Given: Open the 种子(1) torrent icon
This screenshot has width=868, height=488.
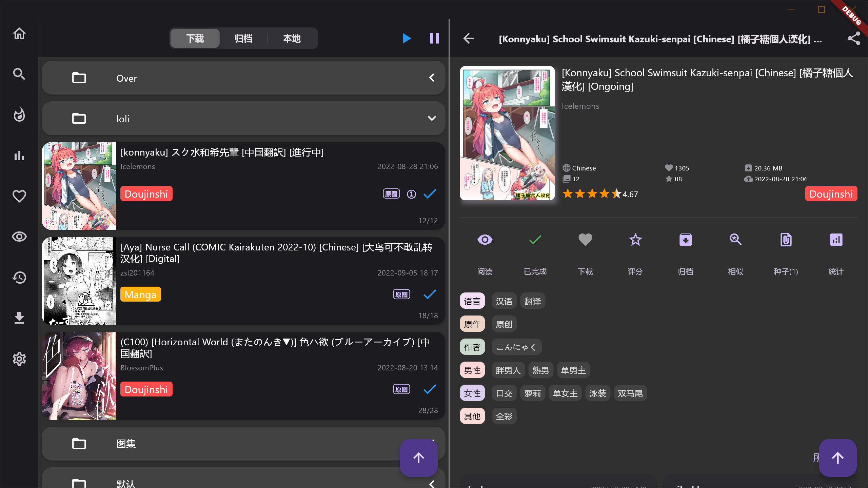Looking at the screenshot, I should [786, 240].
